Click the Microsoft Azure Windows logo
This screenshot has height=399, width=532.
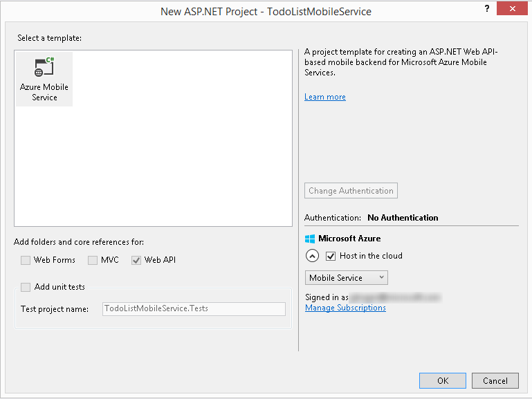point(310,239)
